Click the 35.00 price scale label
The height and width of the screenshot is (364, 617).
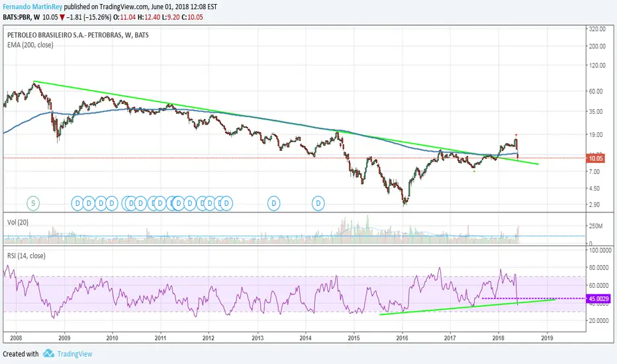point(596,112)
